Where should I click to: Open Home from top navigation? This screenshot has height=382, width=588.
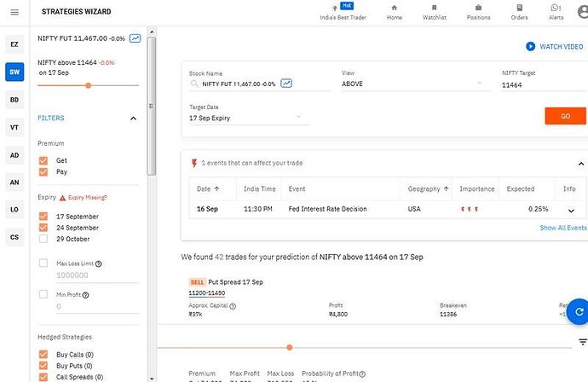point(394,12)
